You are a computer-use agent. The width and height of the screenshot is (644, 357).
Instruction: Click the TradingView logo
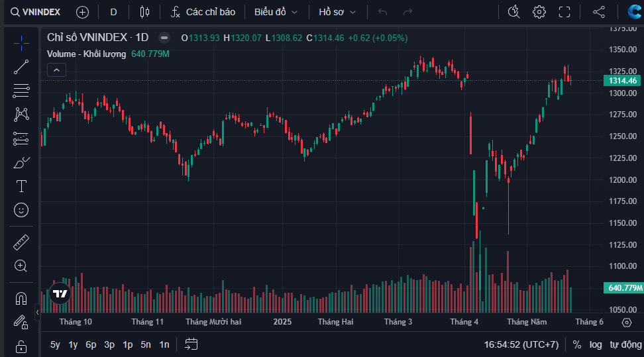[60, 293]
